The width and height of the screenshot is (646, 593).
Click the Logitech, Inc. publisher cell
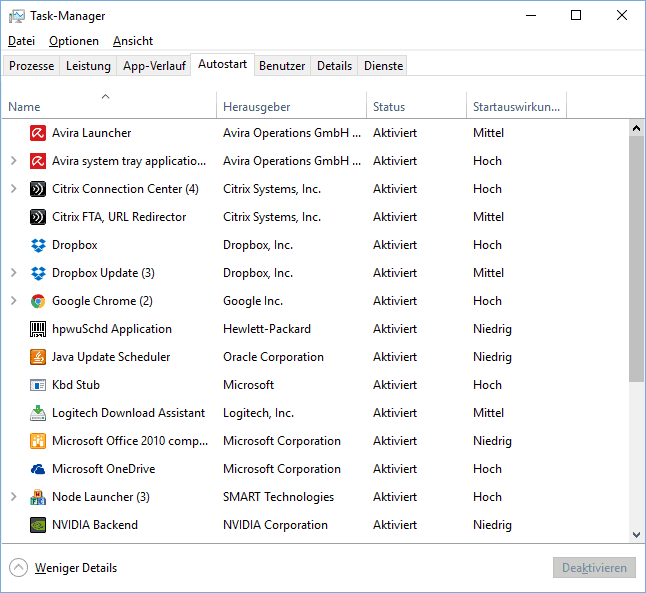(258, 413)
